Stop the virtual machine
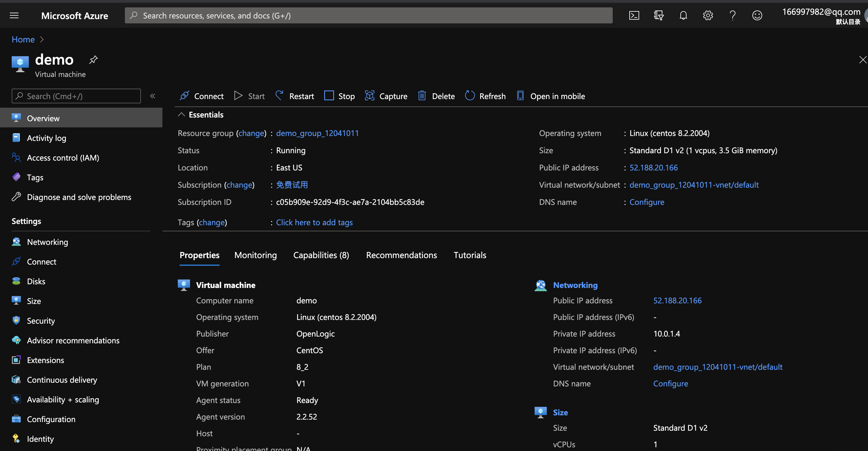Viewport: 868px width, 451px height. click(x=339, y=96)
